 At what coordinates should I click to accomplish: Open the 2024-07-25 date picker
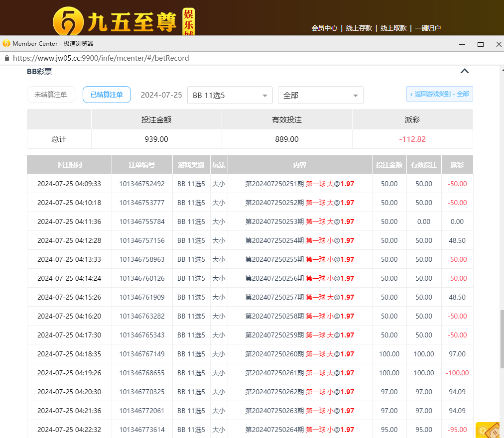(161, 95)
